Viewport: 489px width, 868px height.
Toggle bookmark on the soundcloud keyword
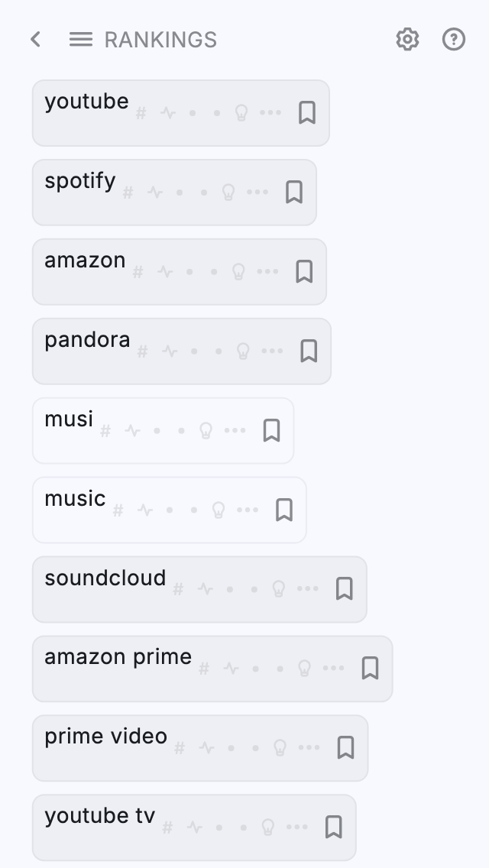345,589
